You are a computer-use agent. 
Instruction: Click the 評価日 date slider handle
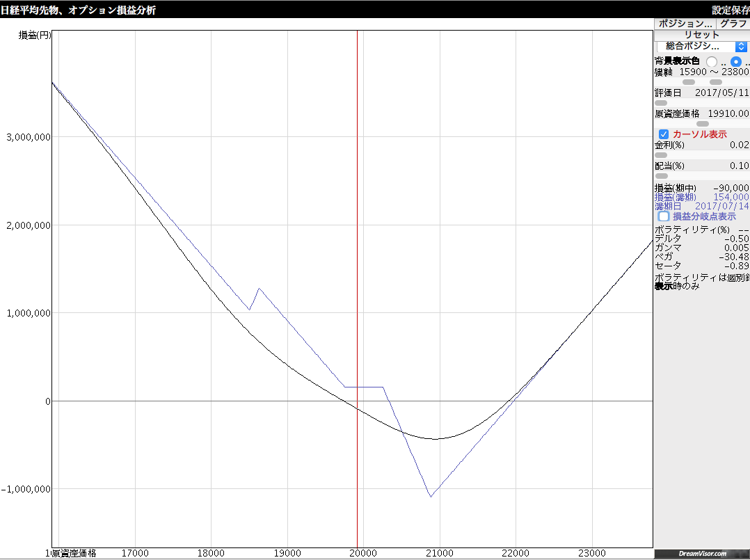(661, 103)
